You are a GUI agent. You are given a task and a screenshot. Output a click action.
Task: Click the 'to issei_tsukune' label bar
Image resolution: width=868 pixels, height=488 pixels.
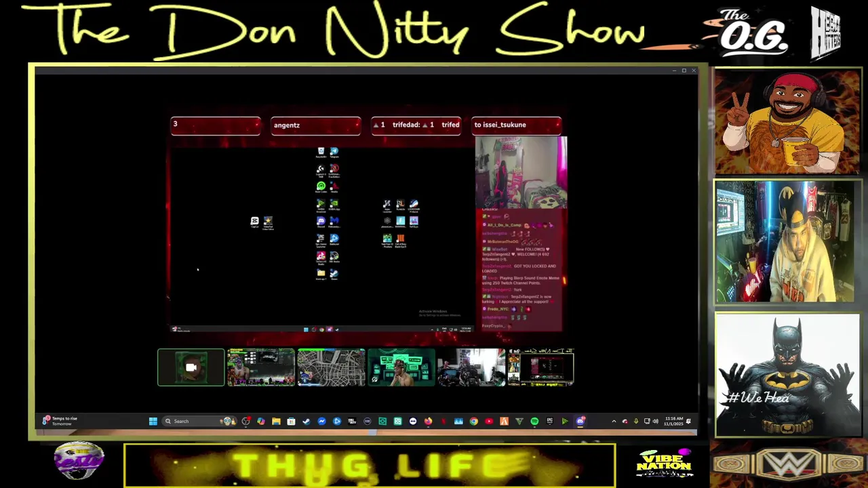tap(517, 125)
